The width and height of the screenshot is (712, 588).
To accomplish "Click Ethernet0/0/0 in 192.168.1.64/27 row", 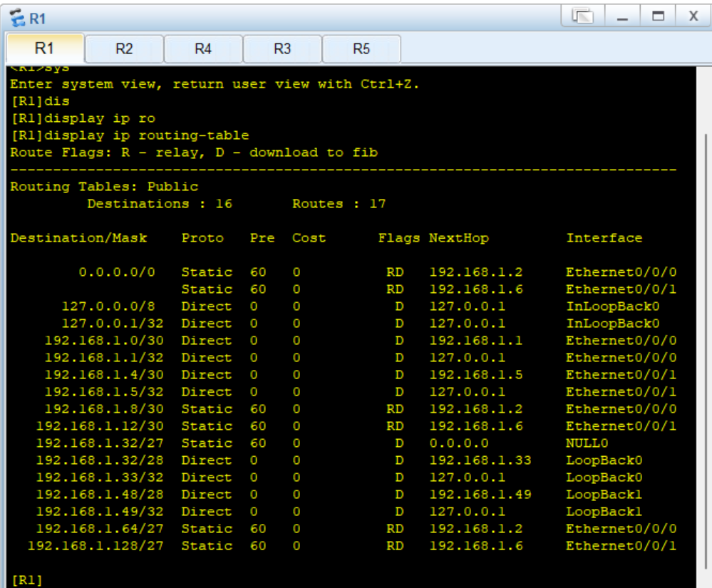I will click(x=621, y=529).
